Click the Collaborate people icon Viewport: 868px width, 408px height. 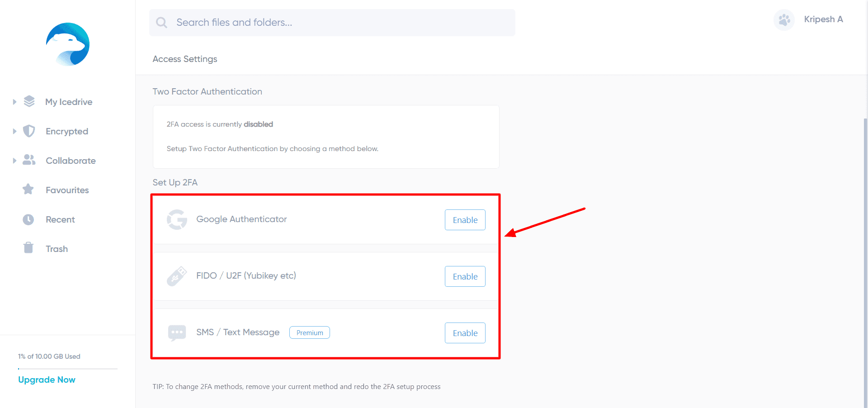tap(29, 160)
